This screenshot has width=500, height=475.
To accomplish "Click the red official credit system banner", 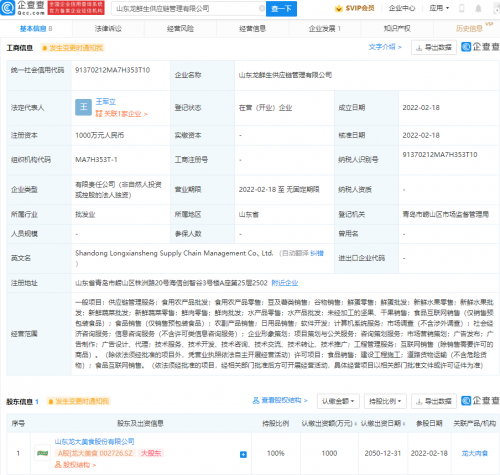I will pos(76,8).
